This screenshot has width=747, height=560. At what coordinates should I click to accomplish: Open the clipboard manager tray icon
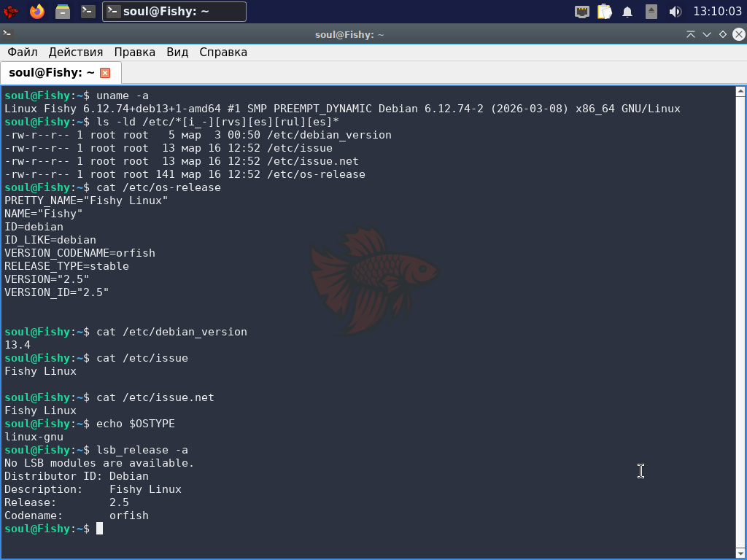[x=604, y=12]
